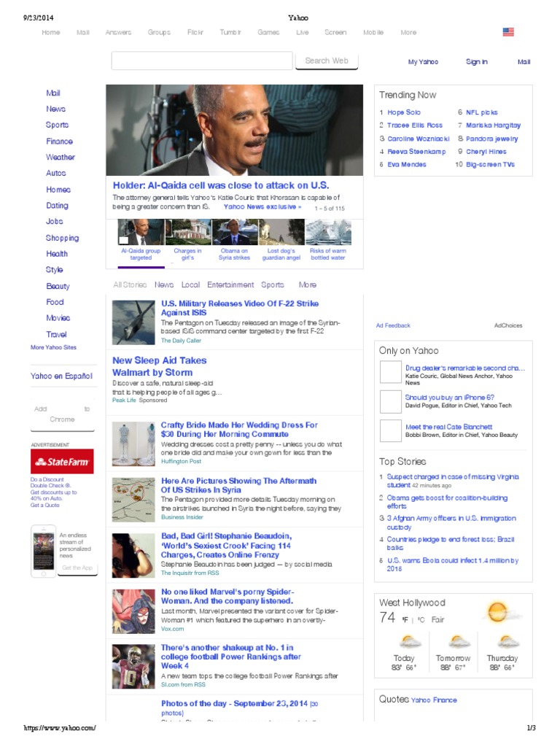Click the US flag icon

(508, 32)
